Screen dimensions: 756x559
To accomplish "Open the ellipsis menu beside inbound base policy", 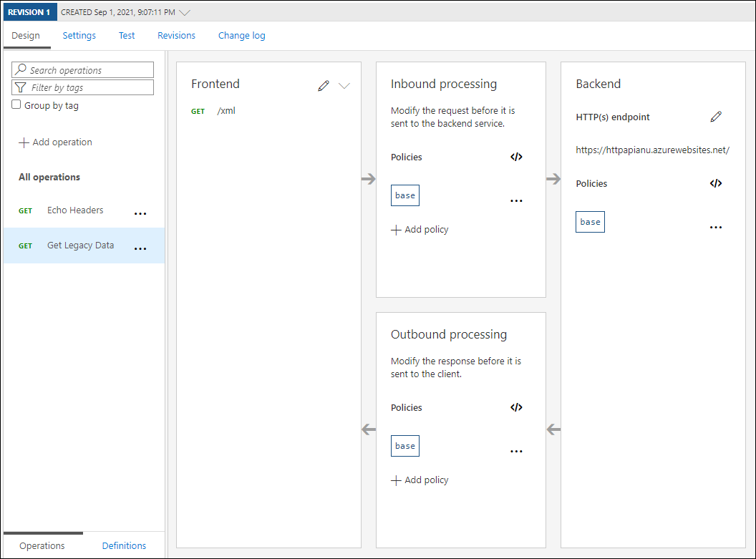I will tap(516, 200).
